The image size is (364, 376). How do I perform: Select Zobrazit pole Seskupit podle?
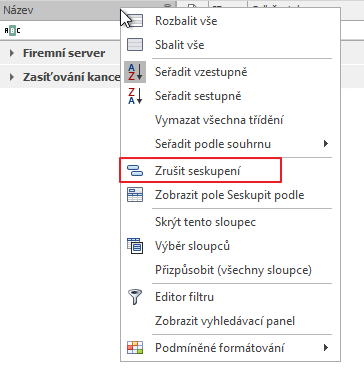pyautogui.click(x=230, y=195)
